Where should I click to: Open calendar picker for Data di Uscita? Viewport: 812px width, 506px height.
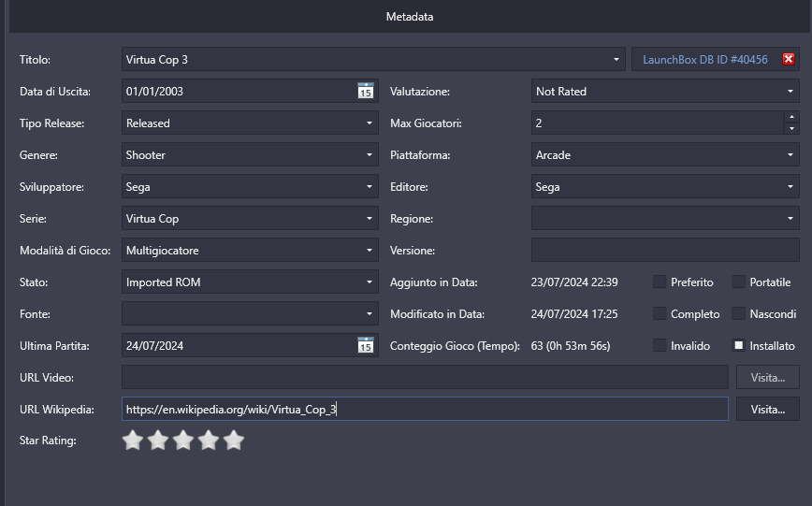[366, 91]
